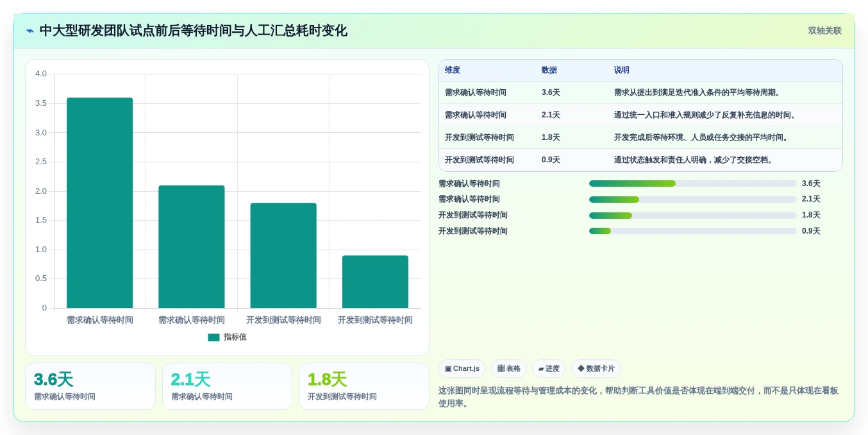This screenshot has width=868, height=435.
Task: Click the shortest chart bar reaching 0.9
Action: [x=375, y=282]
